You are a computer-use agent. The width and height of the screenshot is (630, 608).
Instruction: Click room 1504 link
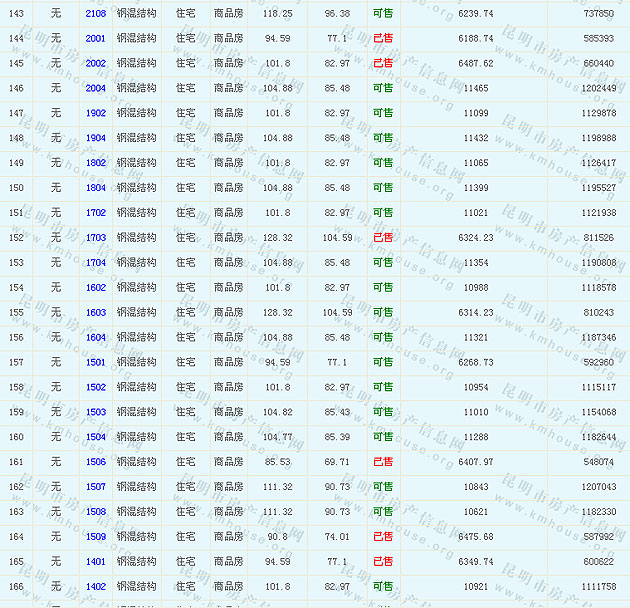(x=96, y=437)
